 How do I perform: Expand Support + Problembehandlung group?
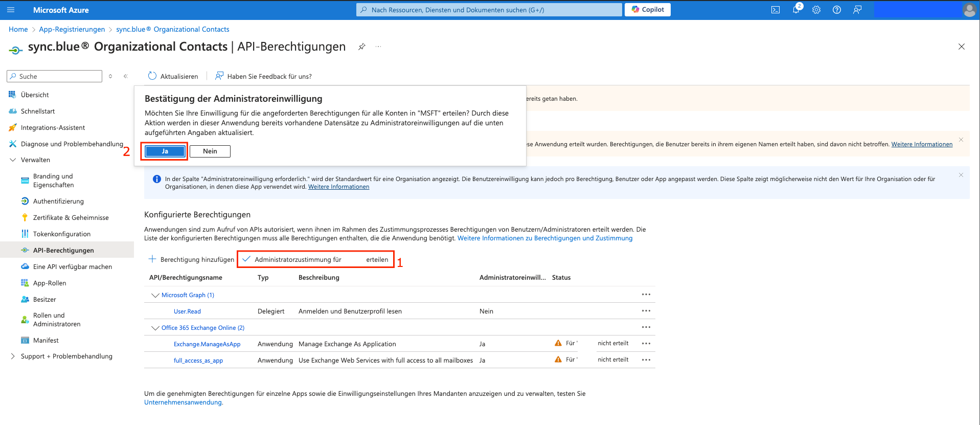point(13,356)
